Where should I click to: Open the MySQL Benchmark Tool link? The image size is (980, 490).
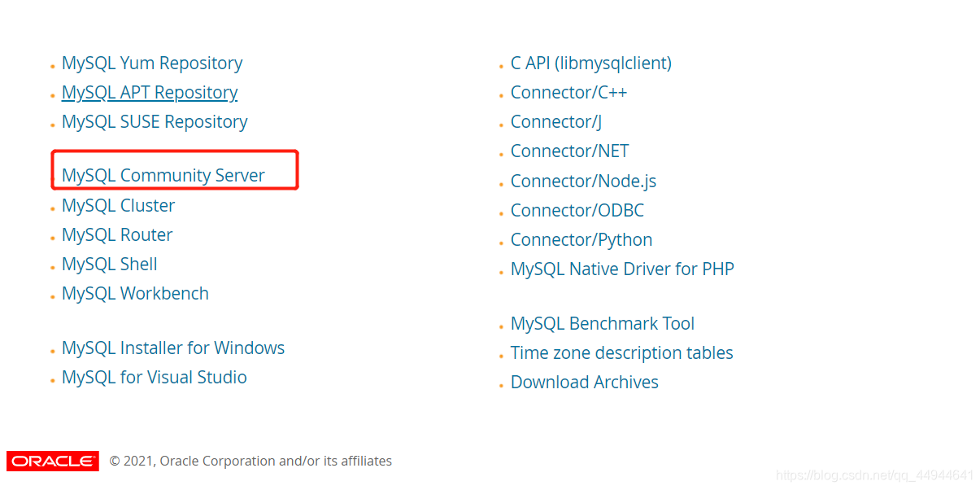pyautogui.click(x=603, y=324)
